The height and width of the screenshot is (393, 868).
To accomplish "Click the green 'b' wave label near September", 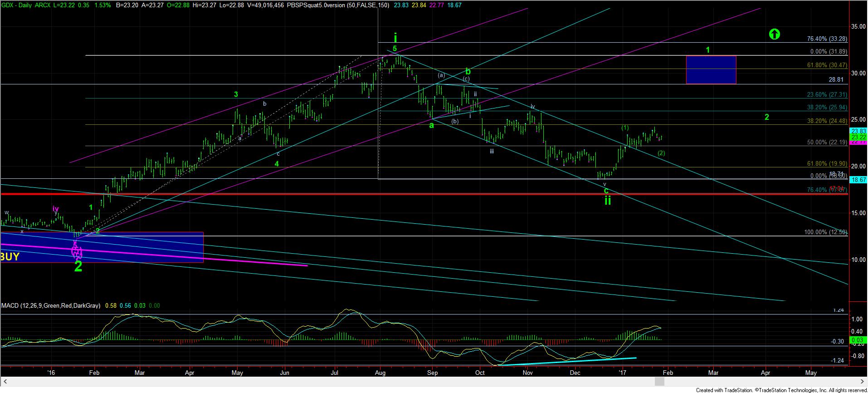I will coord(468,71).
